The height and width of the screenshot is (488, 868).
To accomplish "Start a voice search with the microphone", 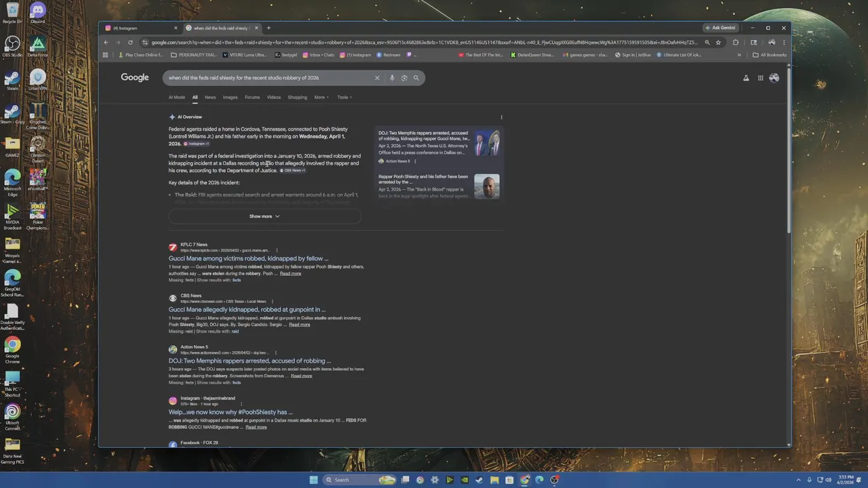I will click(392, 78).
